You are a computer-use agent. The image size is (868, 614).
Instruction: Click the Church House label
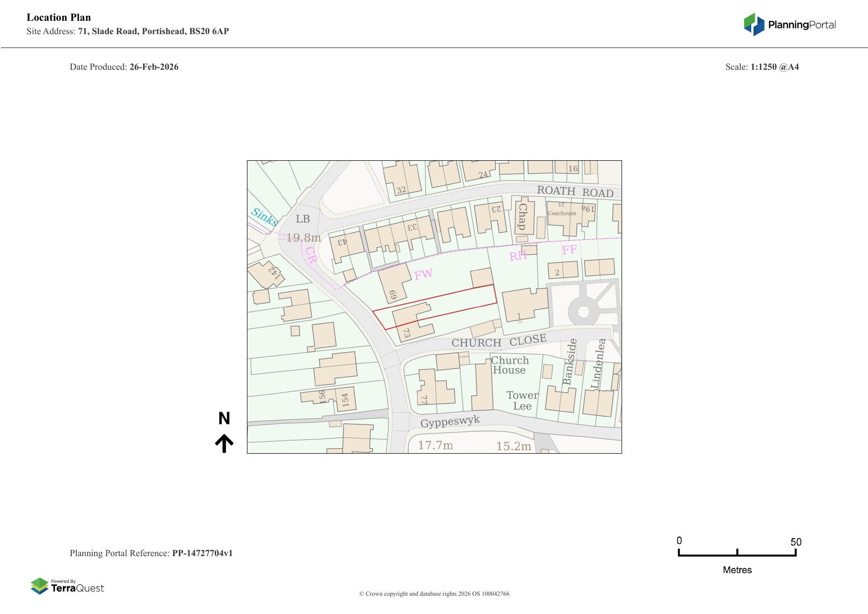pyautogui.click(x=510, y=365)
